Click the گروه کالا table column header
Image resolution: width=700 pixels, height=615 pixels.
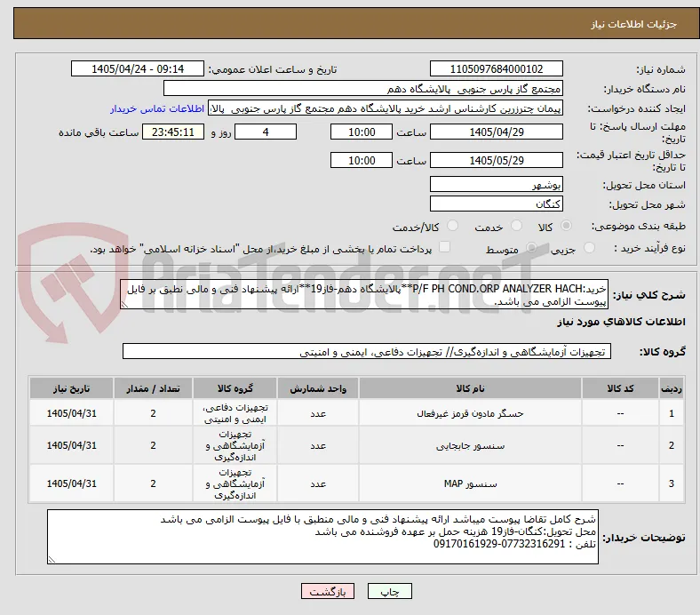click(235, 388)
